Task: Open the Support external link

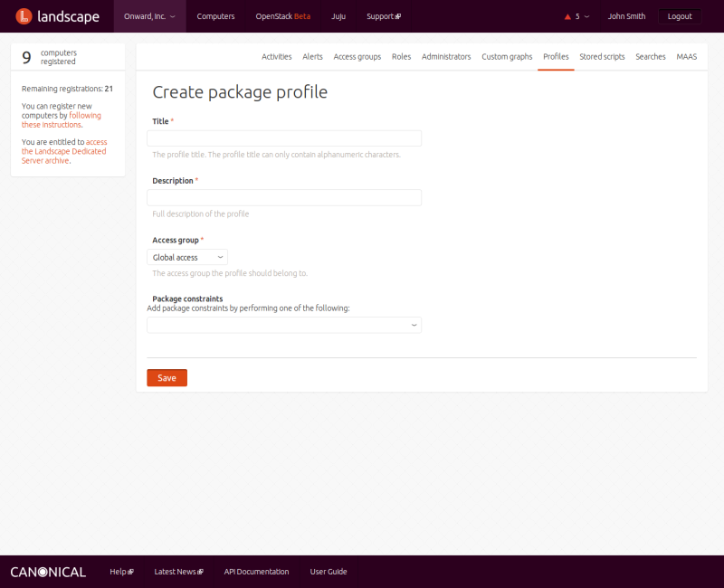Action: (x=383, y=16)
